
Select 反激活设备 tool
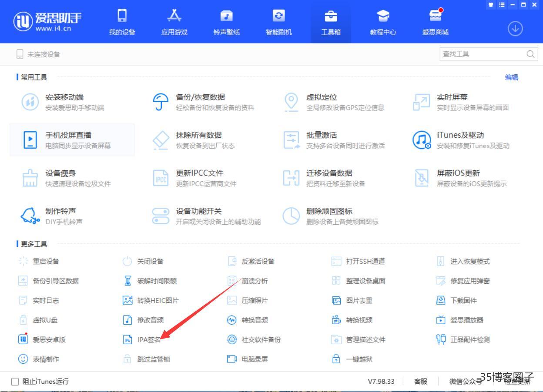coord(251,261)
